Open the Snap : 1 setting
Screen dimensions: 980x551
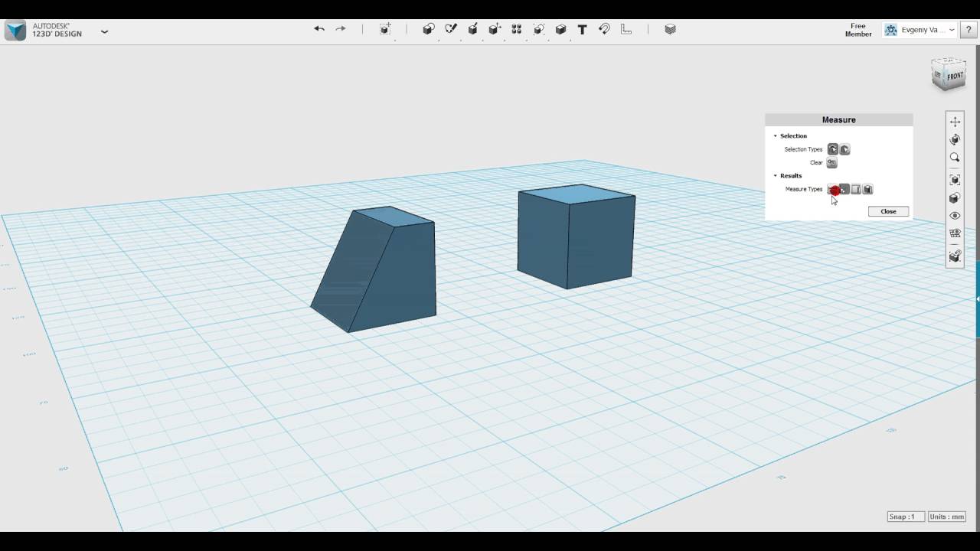pos(906,517)
